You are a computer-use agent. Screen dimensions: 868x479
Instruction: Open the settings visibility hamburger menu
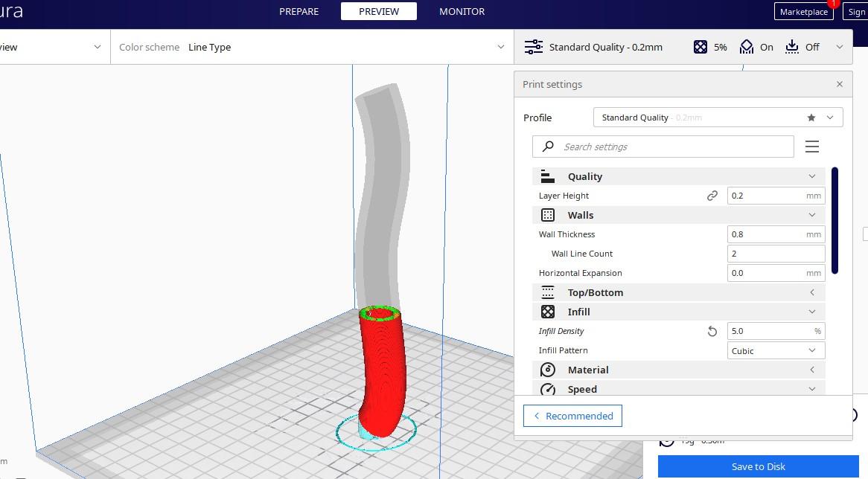pyautogui.click(x=811, y=147)
